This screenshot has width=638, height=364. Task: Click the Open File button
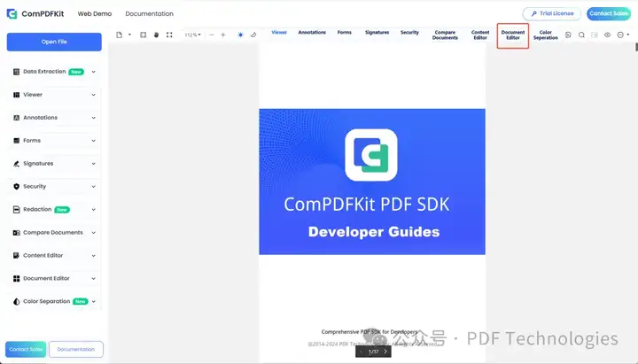tap(54, 42)
